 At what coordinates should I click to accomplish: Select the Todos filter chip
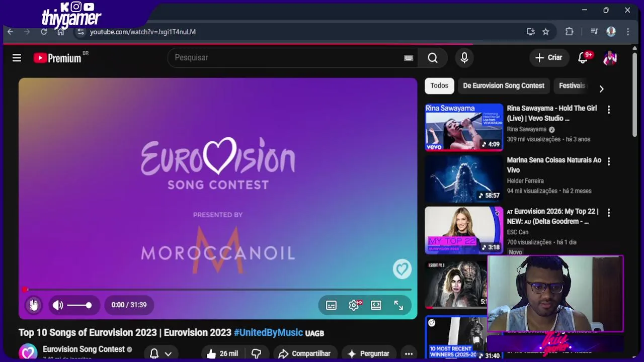tap(439, 86)
